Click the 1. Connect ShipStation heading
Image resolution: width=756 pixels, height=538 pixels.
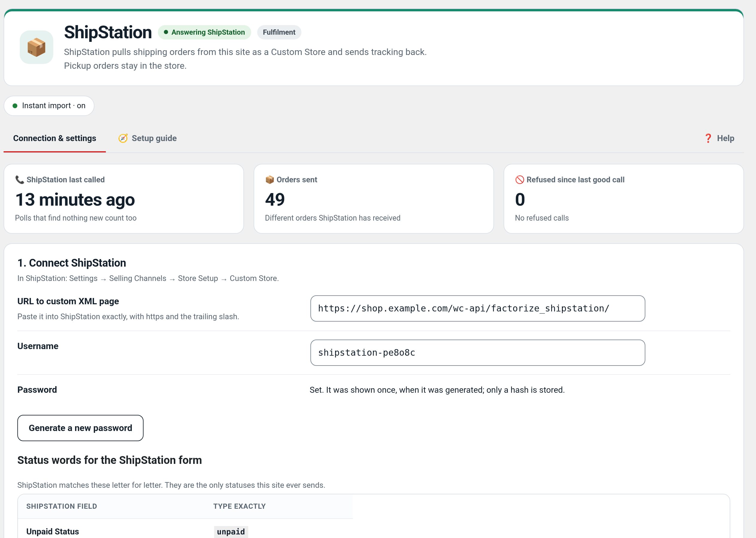click(71, 263)
